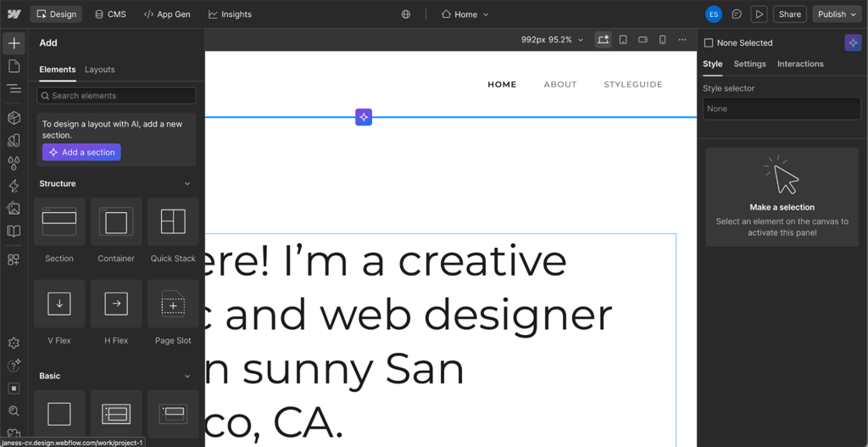Click the HOME nav link on the canvas
This screenshot has height=447, width=868.
[502, 85]
